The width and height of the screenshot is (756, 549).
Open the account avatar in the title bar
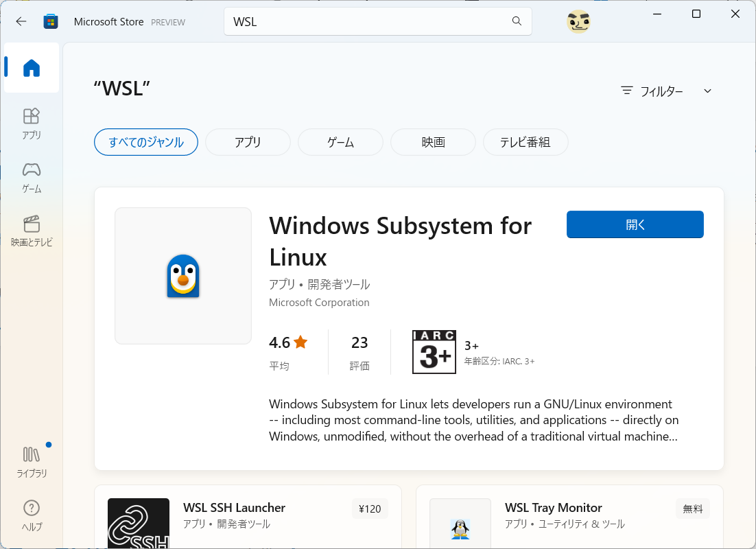click(578, 21)
